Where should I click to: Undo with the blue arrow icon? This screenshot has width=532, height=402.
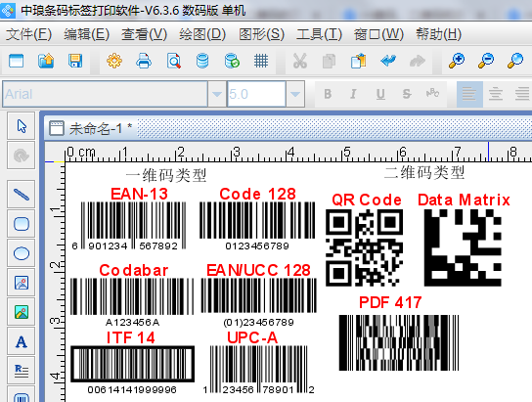click(x=388, y=62)
